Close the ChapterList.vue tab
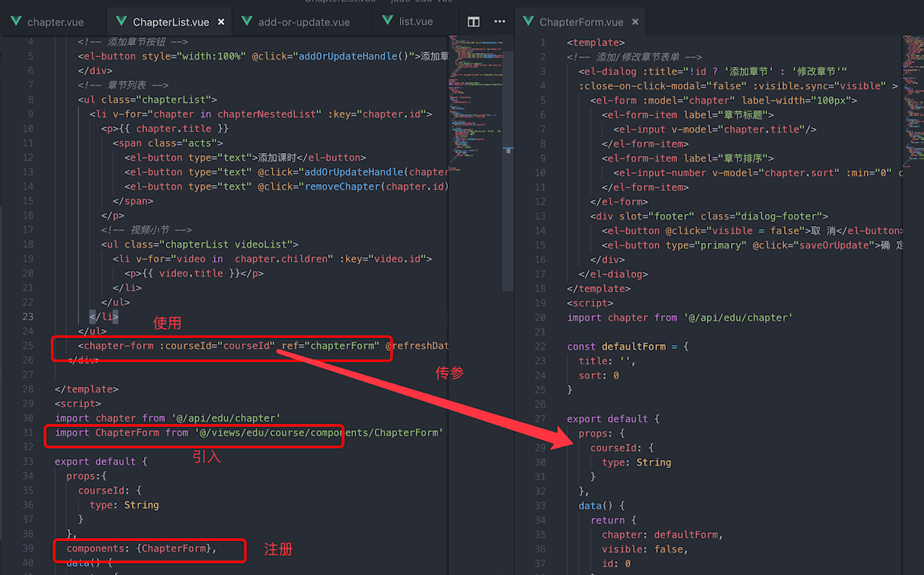 coord(221,22)
